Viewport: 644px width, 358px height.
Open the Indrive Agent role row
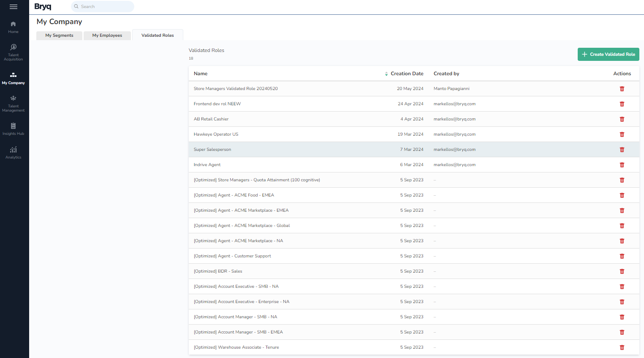click(x=207, y=165)
